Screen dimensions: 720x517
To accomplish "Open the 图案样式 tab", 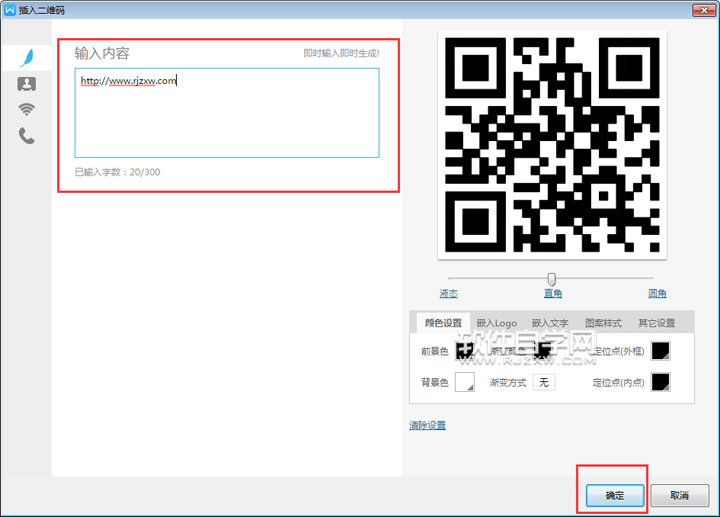I will coord(603,323).
